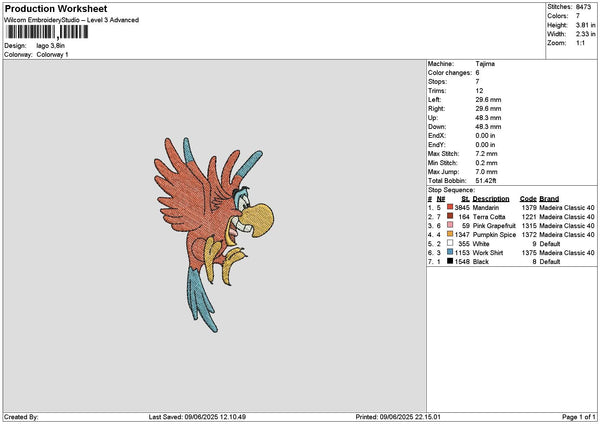The image size is (600, 424).
Task: Click the thread code 1375
Action: point(529,253)
